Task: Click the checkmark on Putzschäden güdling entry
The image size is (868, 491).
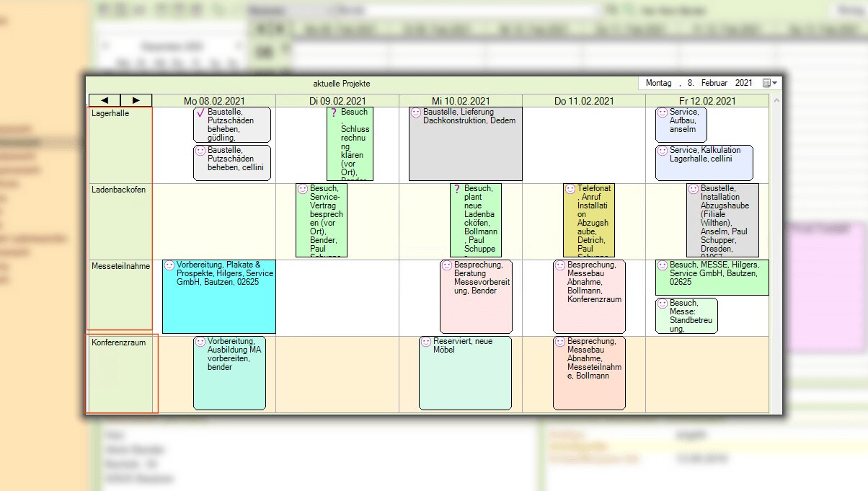Action: 200,114
